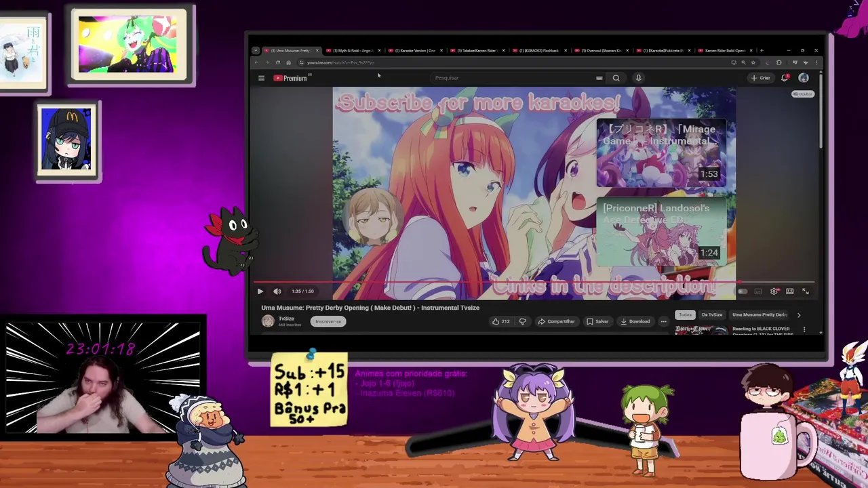Click browser home button
Viewport: 868px width, 488px height.
coord(288,62)
